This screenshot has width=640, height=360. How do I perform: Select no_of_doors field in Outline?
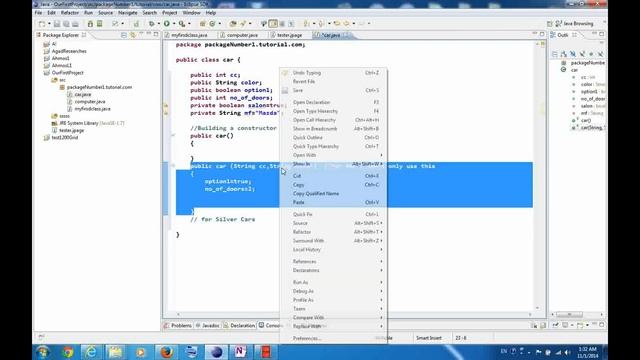589,99
